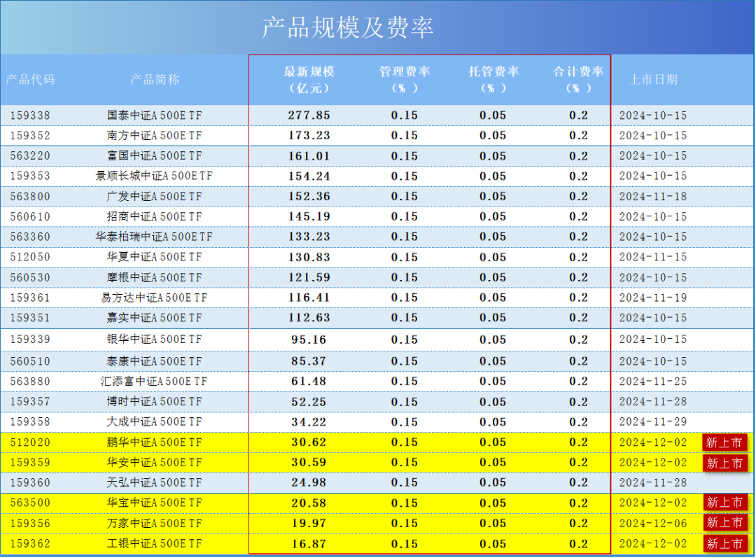
Task: Select product code 563220
Action: click(30, 155)
